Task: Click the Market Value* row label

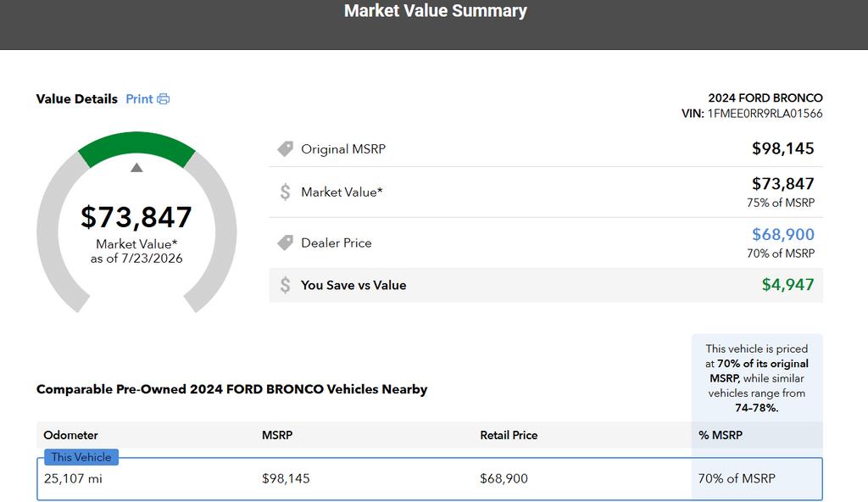Action: (342, 192)
